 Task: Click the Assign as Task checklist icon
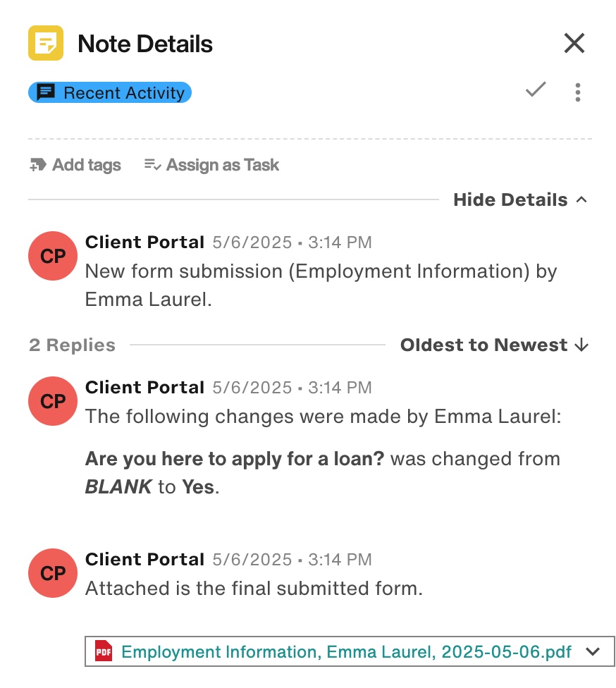pos(153,164)
